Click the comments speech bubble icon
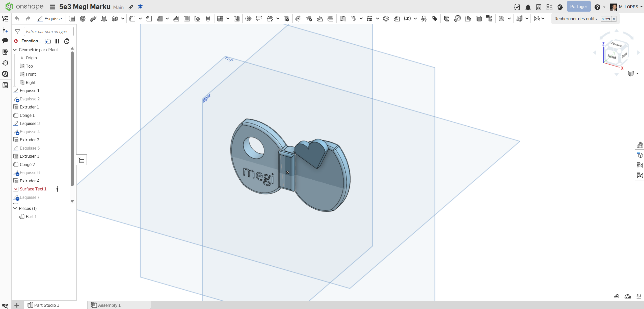The image size is (644, 309). coord(5,41)
